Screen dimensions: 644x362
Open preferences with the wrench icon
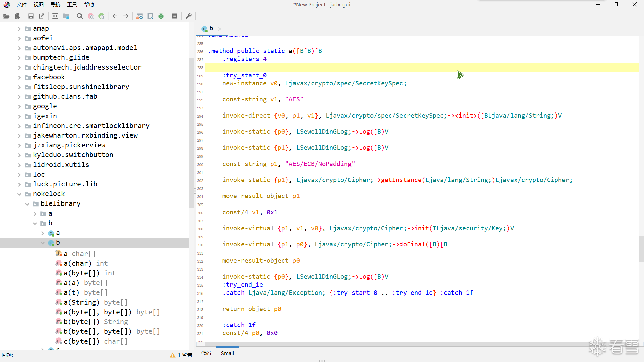(x=189, y=16)
